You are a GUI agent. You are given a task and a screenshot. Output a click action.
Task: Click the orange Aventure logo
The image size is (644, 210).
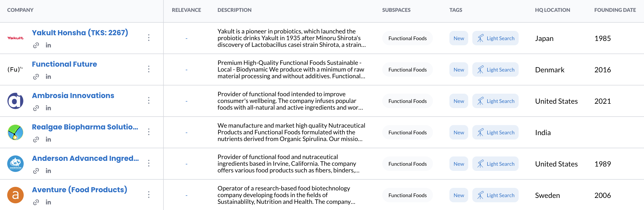pyautogui.click(x=15, y=195)
